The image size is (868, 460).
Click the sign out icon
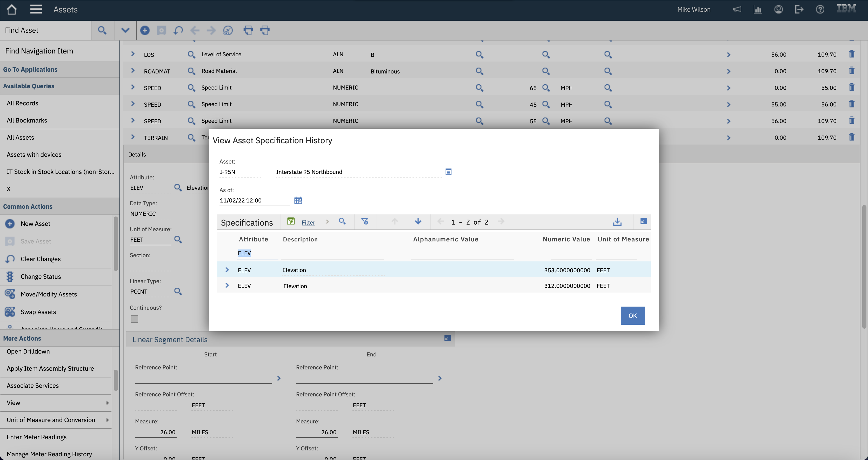(799, 9)
